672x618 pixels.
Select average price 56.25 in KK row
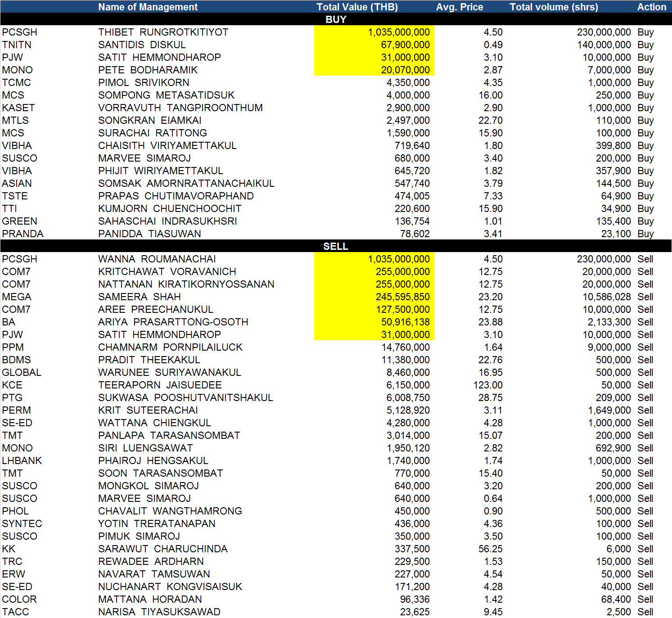tap(491, 549)
